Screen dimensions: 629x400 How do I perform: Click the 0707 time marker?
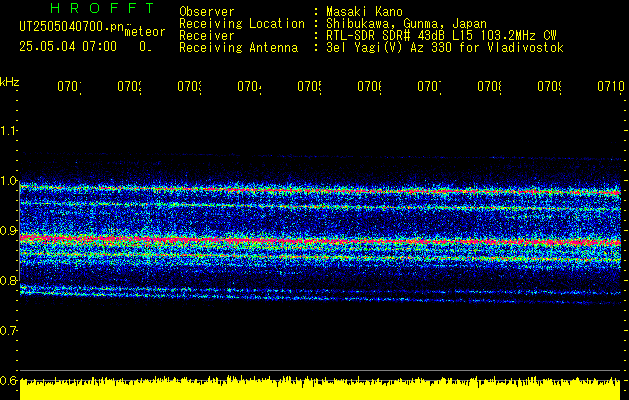tap(429, 86)
